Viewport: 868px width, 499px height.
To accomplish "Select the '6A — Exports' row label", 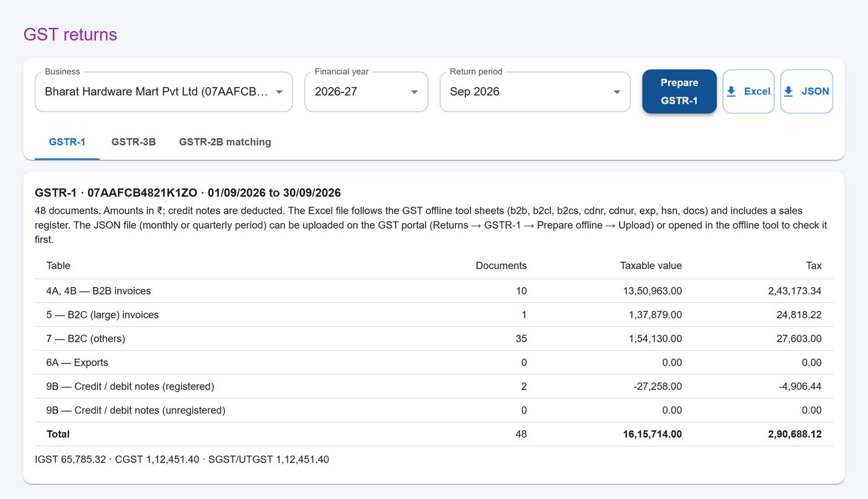I will [77, 363].
